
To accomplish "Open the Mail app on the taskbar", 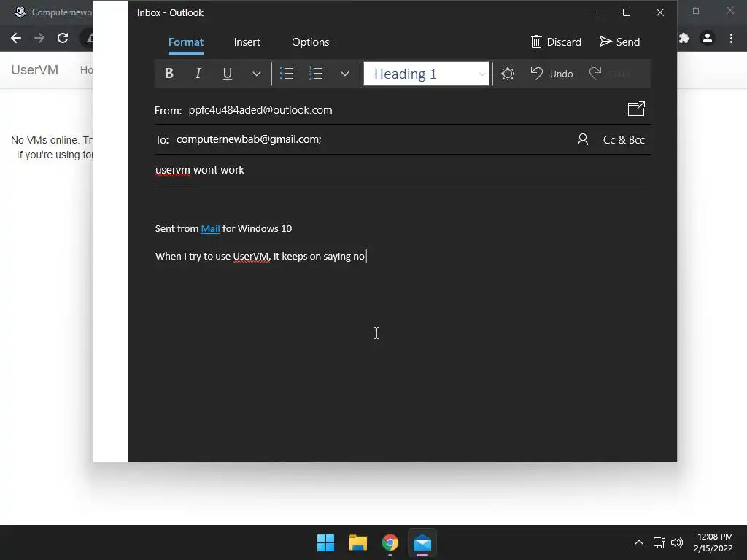I will pyautogui.click(x=422, y=542).
